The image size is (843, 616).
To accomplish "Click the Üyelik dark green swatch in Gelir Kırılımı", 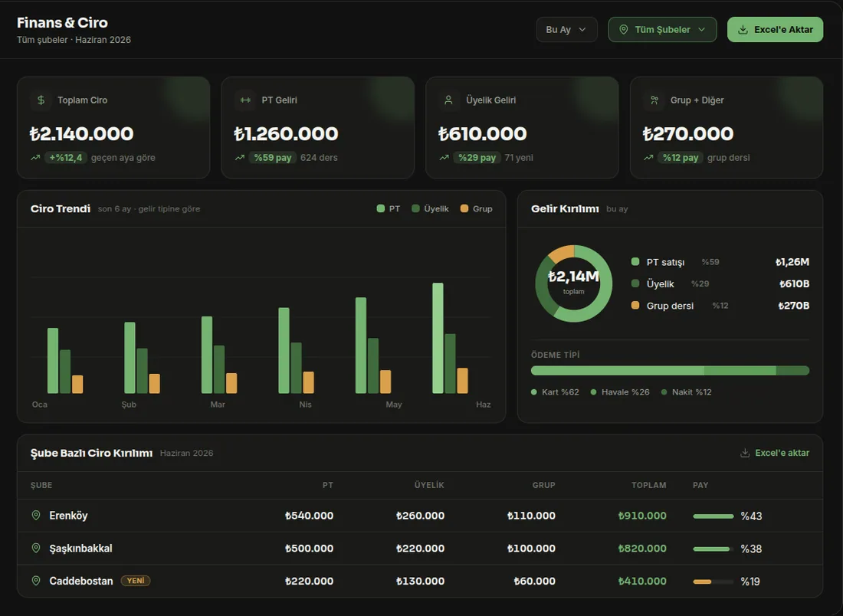I will pos(635,283).
